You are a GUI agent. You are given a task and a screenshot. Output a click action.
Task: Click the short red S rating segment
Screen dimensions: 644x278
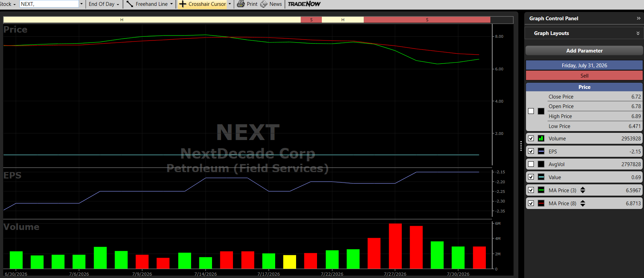[311, 20]
